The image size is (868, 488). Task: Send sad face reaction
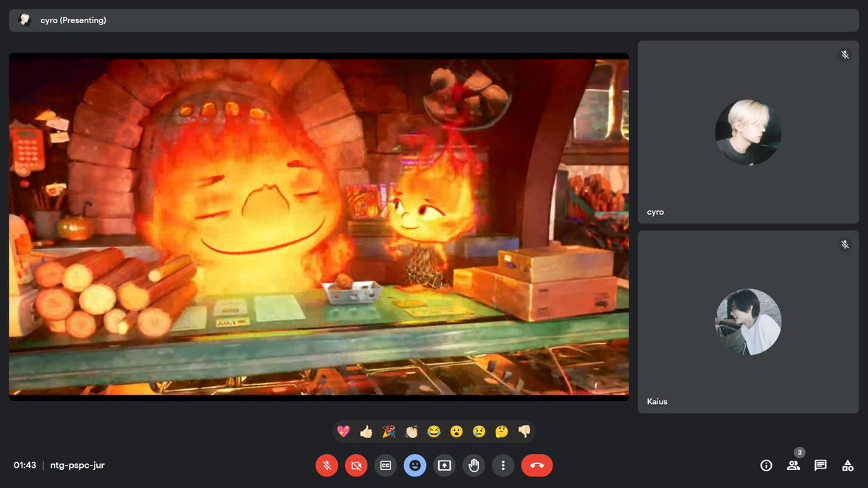(x=479, y=432)
